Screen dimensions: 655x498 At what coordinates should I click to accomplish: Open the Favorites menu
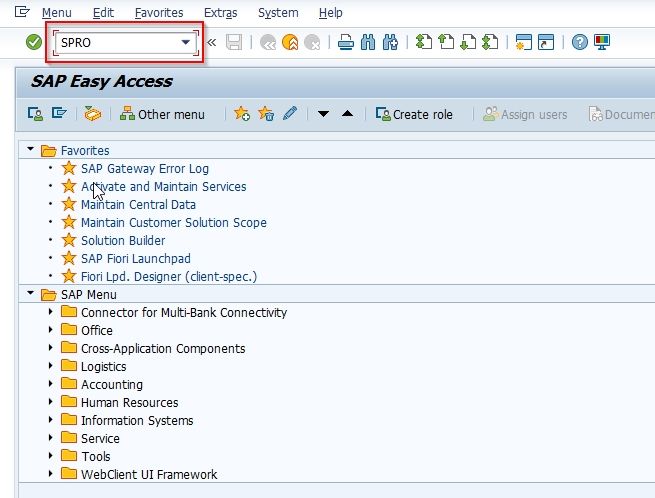pos(159,13)
